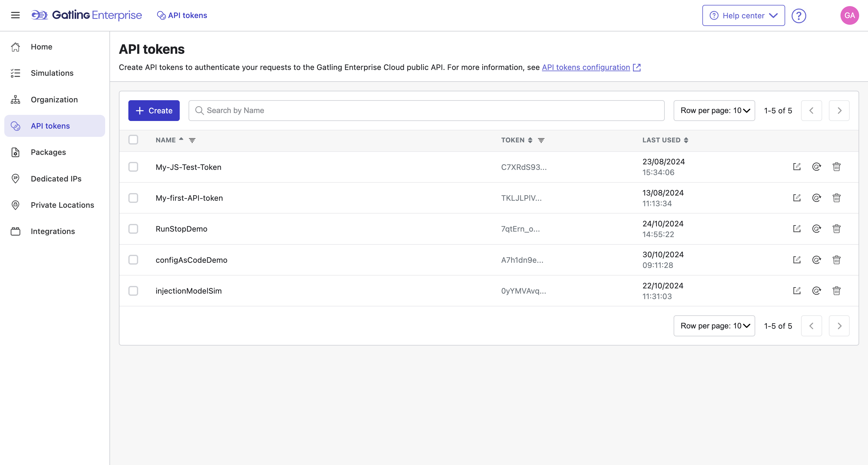Filter the Name column

(x=192, y=141)
